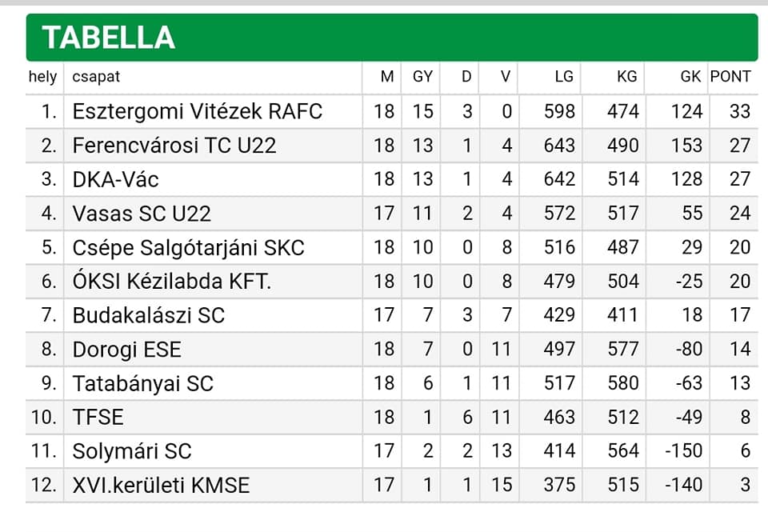
Task: Click the TABELLA green header
Action: click(392, 38)
